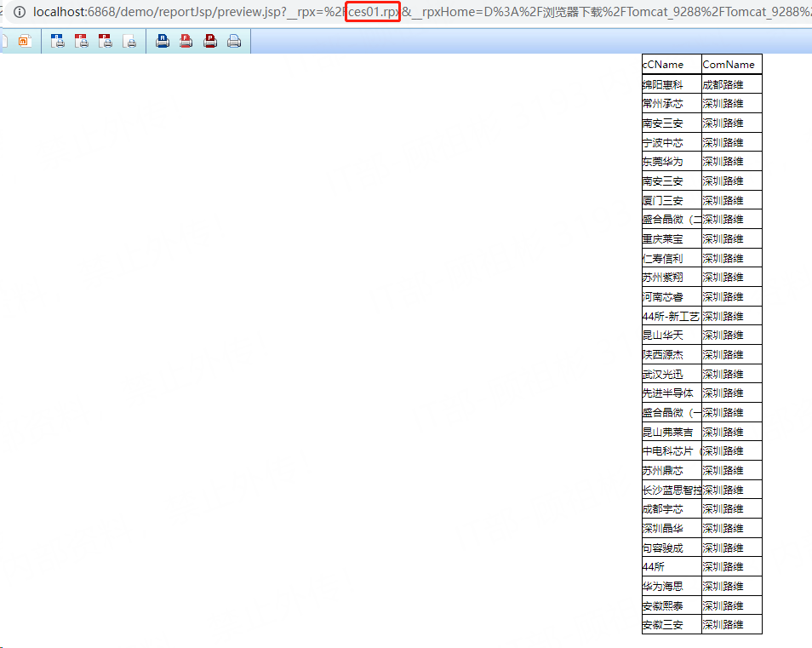This screenshot has width=812, height=648.
Task: Click the red "F" page-with-printer icon
Action: click(82, 41)
